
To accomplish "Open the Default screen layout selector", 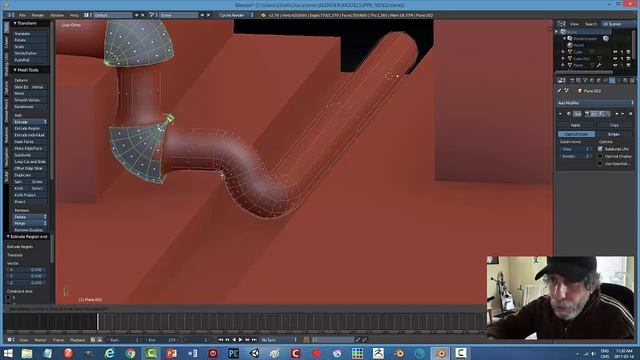I will [113, 15].
